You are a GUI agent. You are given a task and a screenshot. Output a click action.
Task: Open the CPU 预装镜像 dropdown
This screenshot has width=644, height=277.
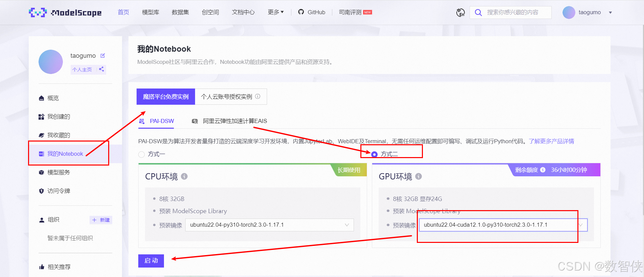pos(269,225)
